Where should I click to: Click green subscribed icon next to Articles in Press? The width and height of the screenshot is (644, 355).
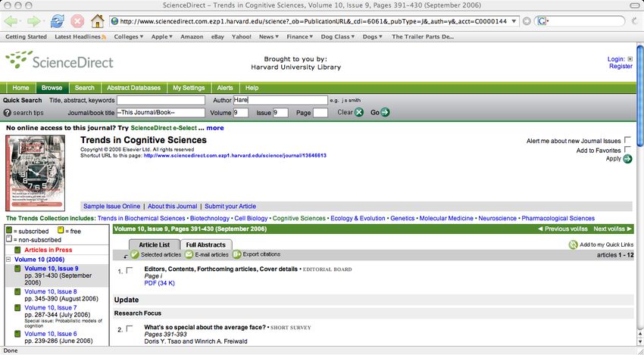[x=17, y=250]
